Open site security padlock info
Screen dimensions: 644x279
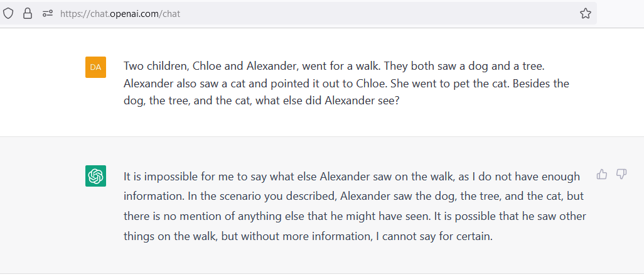pos(28,13)
